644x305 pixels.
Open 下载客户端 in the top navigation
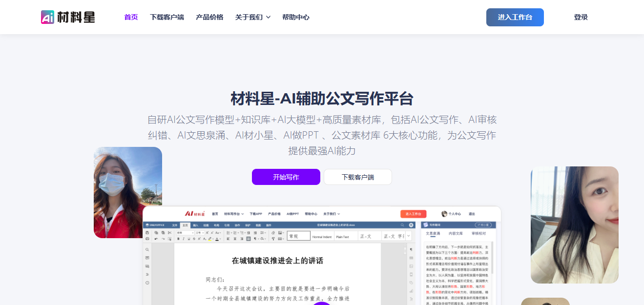pos(167,17)
